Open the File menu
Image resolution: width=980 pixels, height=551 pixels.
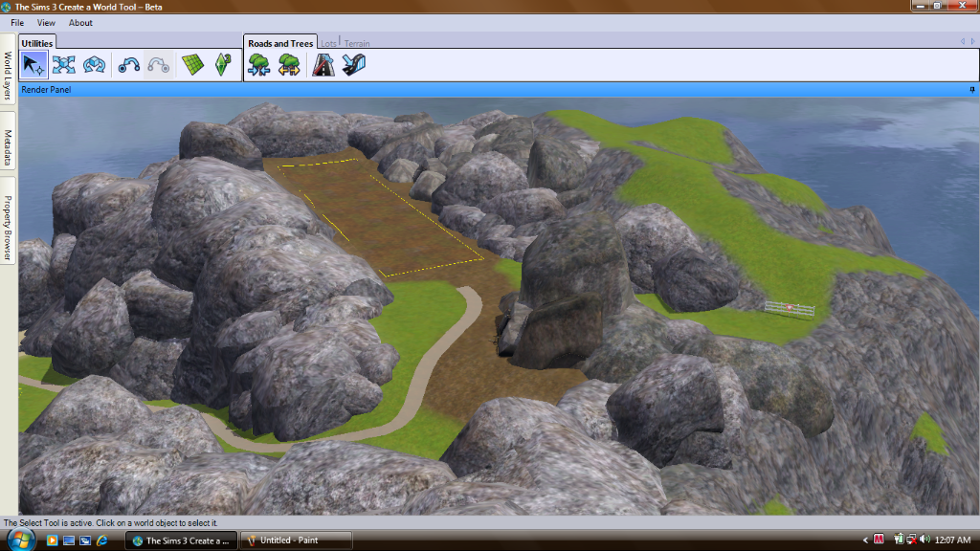click(17, 23)
